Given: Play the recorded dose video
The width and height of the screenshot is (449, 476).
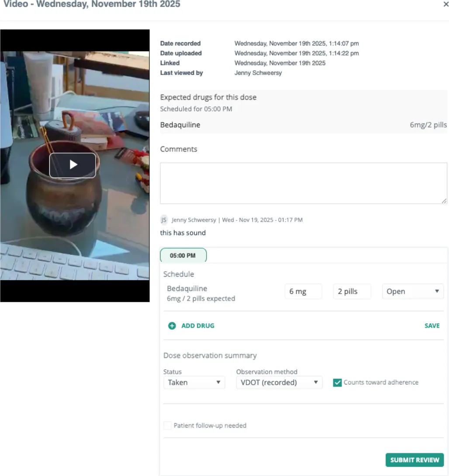Looking at the screenshot, I should (x=73, y=165).
